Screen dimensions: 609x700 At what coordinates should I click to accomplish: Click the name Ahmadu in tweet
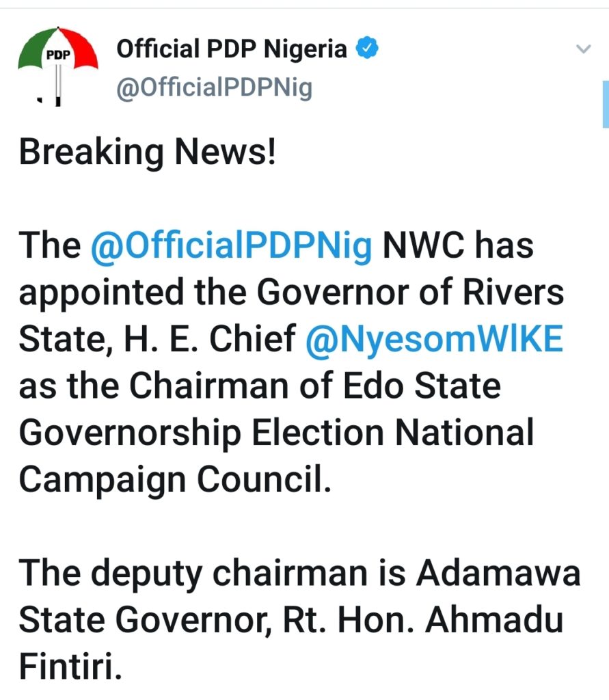(x=493, y=619)
